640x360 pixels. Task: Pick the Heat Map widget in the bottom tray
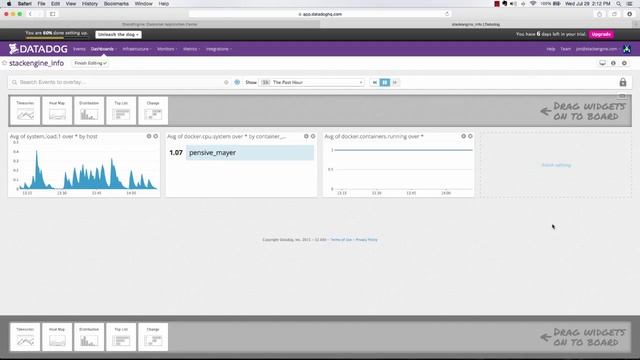pyautogui.click(x=57, y=337)
